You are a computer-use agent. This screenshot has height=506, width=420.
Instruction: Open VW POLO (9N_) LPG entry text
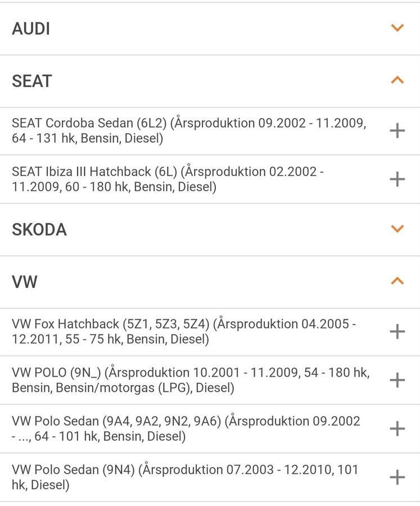tap(191, 380)
